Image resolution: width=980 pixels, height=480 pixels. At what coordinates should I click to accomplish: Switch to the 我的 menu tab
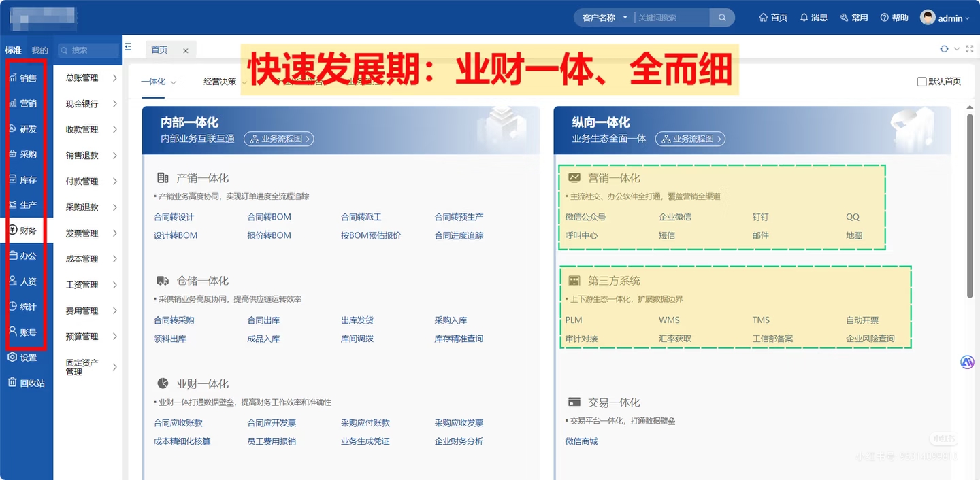tap(40, 50)
